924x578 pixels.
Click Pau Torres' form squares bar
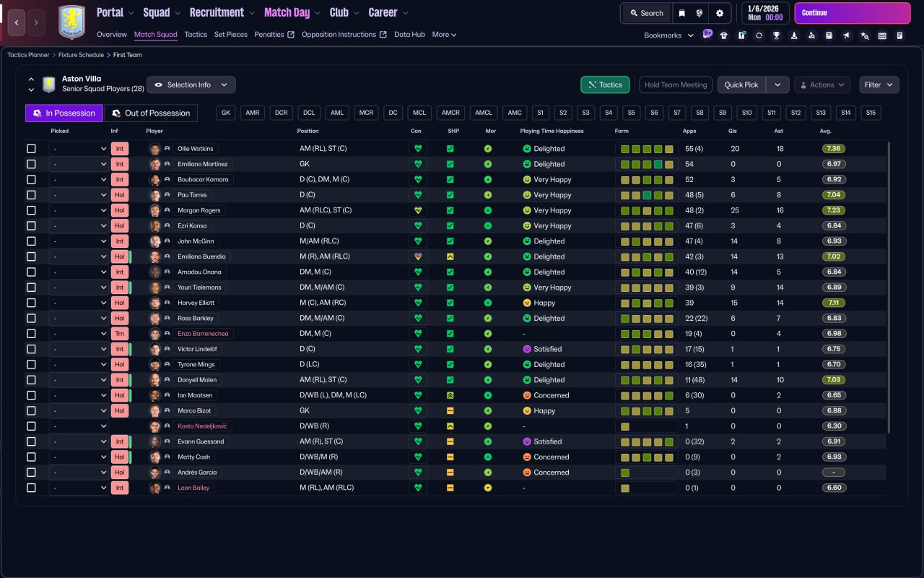coord(647,195)
